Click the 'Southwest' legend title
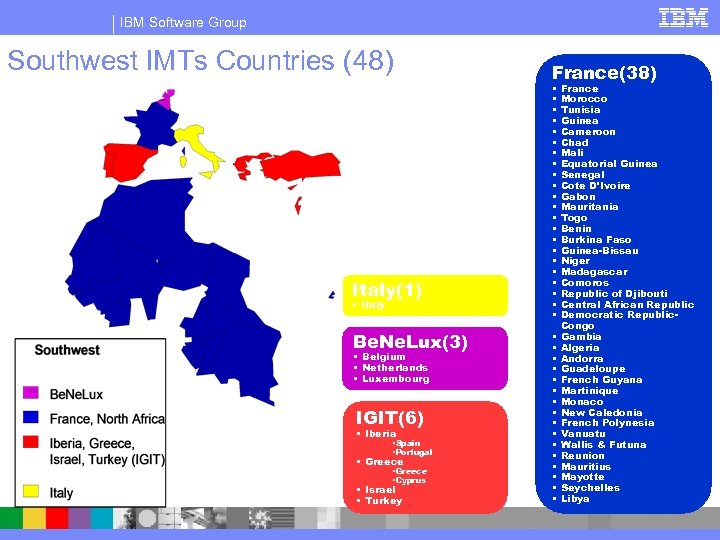This screenshot has height=540, width=720. tap(67, 350)
